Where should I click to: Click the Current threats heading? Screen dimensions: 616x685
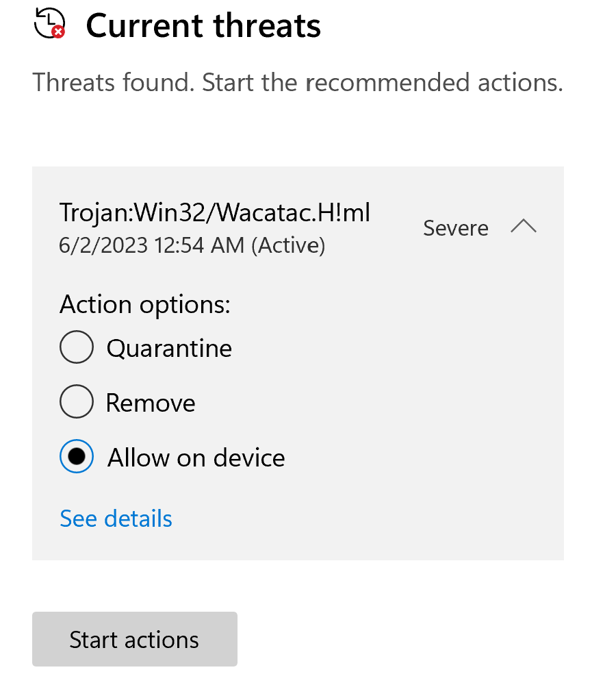point(203,26)
